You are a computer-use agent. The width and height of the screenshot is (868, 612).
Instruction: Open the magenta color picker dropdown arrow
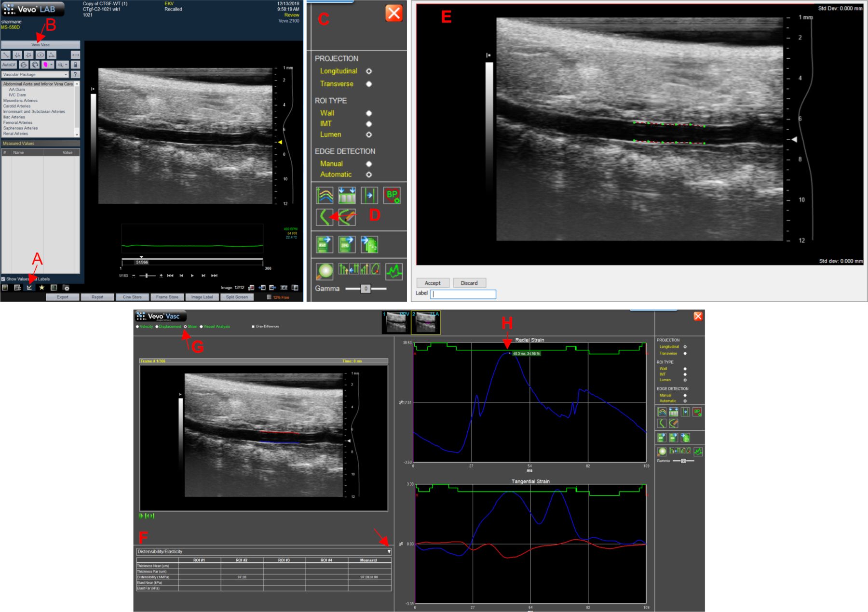(x=52, y=65)
